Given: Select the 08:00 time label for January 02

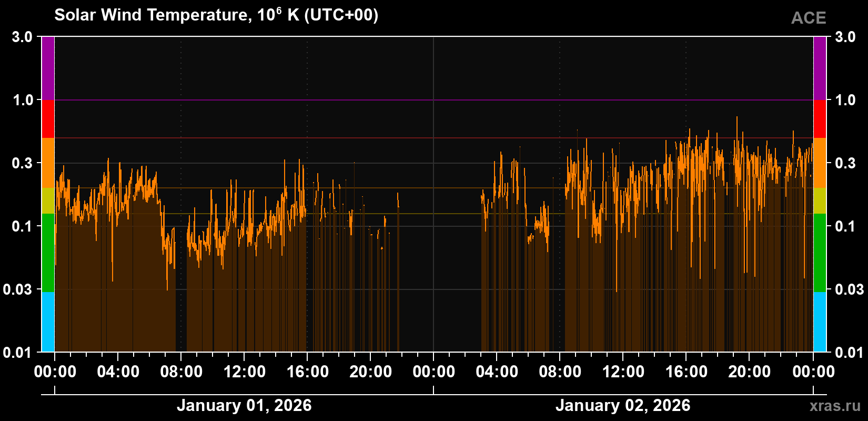Looking at the screenshot, I should click(x=560, y=372).
